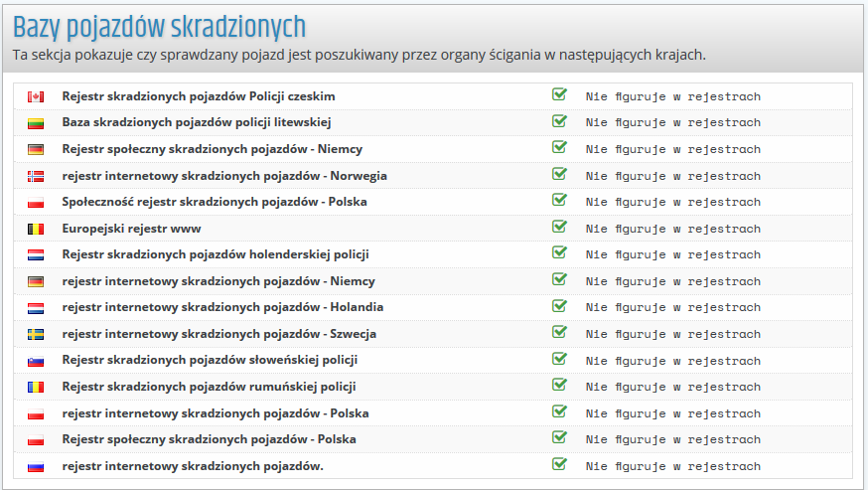
Task: Click the Lithuanian flag icon
Action: tap(36, 123)
